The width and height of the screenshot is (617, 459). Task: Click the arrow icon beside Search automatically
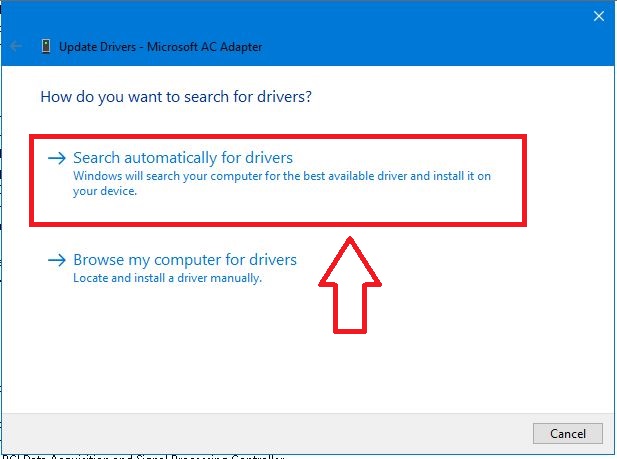[57, 158]
